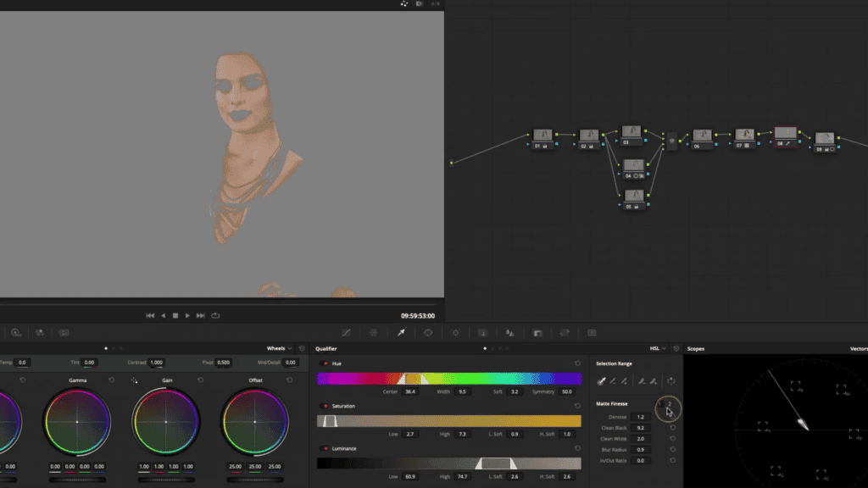Stop viewer playback
The width and height of the screenshot is (868, 488).
pyautogui.click(x=175, y=315)
